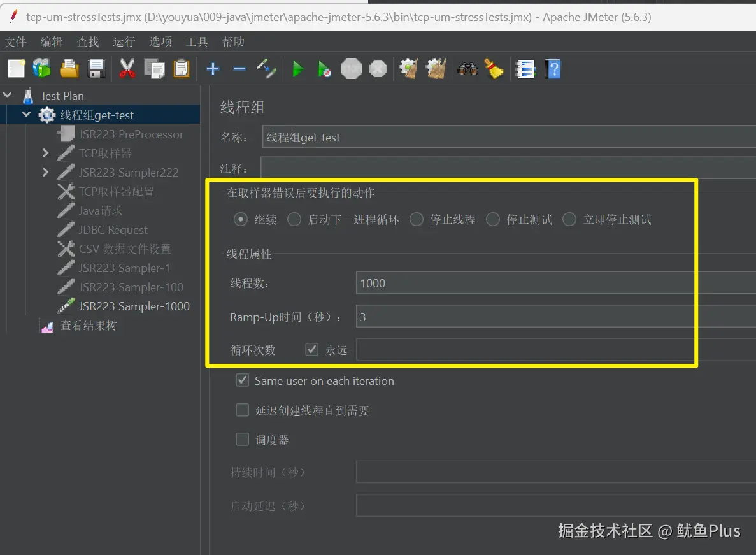756x555 pixels.
Task: Collapse the Test Plan tree node
Action: coord(7,96)
